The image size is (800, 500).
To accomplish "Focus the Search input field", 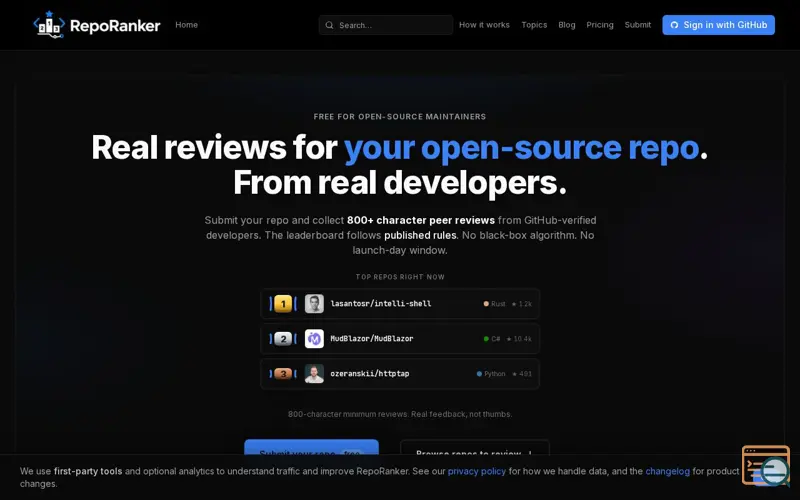I will [x=386, y=25].
